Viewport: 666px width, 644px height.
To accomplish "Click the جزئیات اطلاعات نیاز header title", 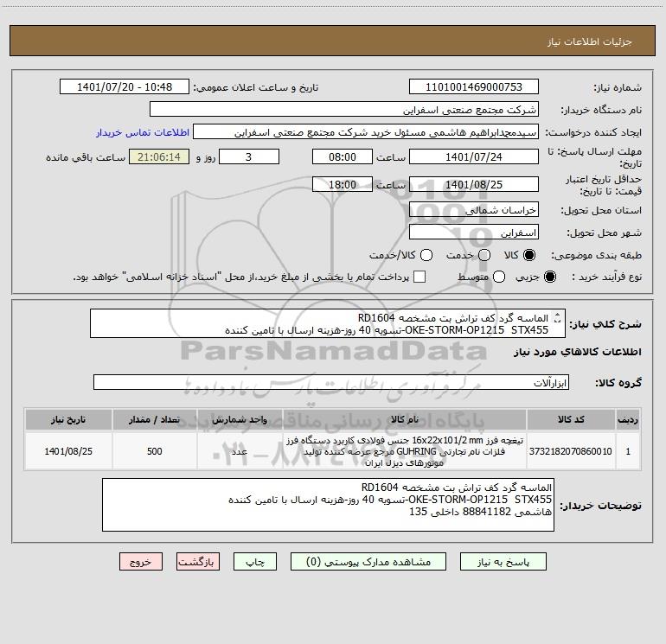I will 589,41.
